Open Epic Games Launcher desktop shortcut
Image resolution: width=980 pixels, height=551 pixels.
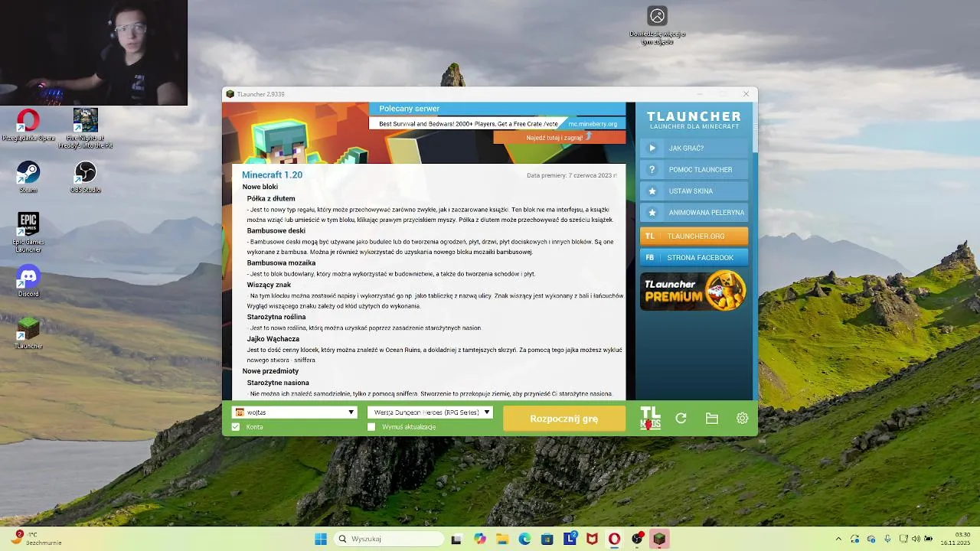tap(28, 233)
